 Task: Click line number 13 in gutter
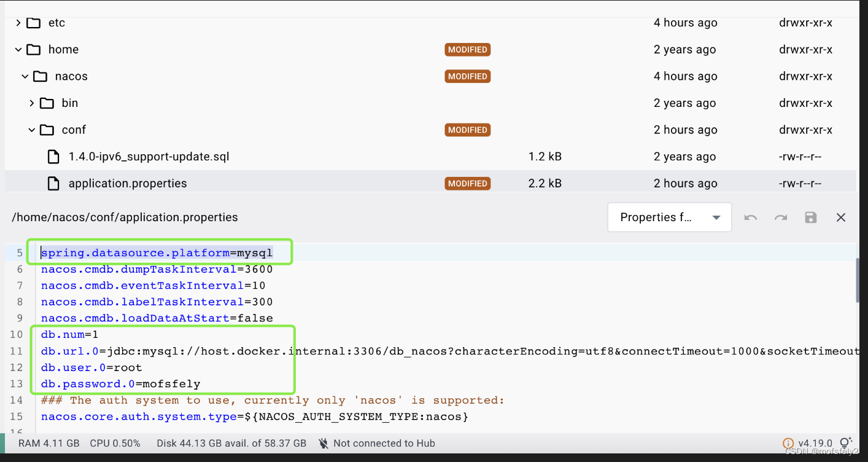click(x=17, y=384)
